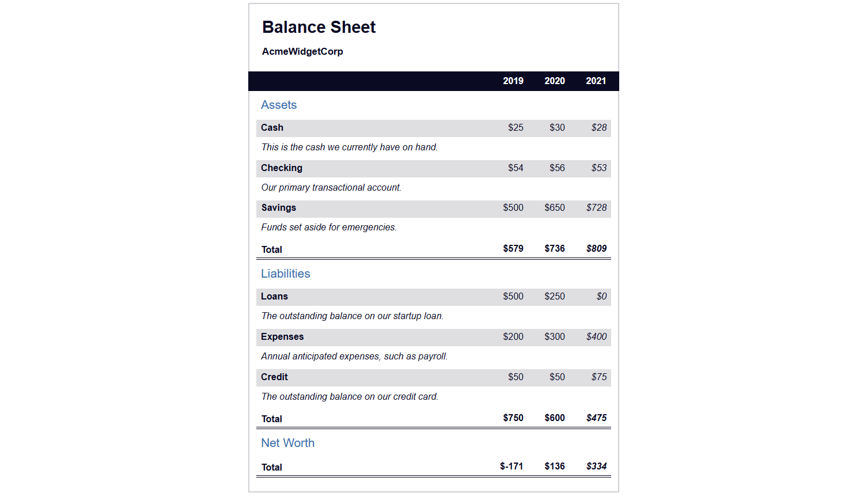This screenshot has width=845, height=504.
Task: Click the startup loan description text
Action: click(x=353, y=316)
